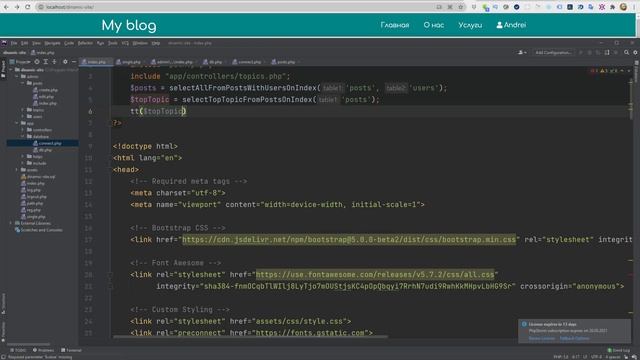
Task: Toggle the Project side stripe button
Action: pyautogui.click(x=3, y=69)
